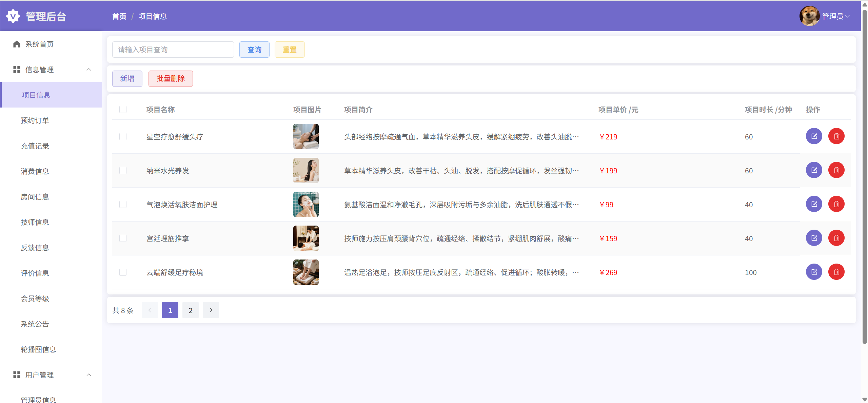Collapse the 用户管理 menu group
This screenshot has width=868, height=403.
tap(89, 375)
